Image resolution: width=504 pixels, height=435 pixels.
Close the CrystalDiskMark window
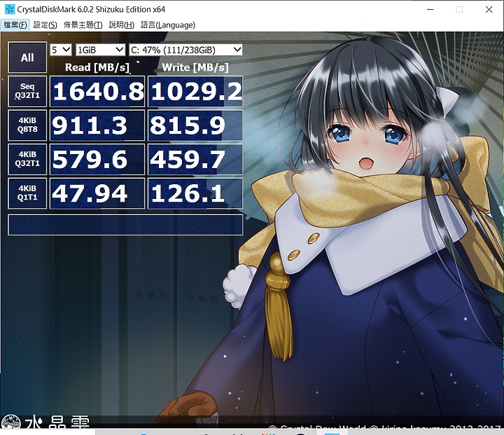coord(489,9)
